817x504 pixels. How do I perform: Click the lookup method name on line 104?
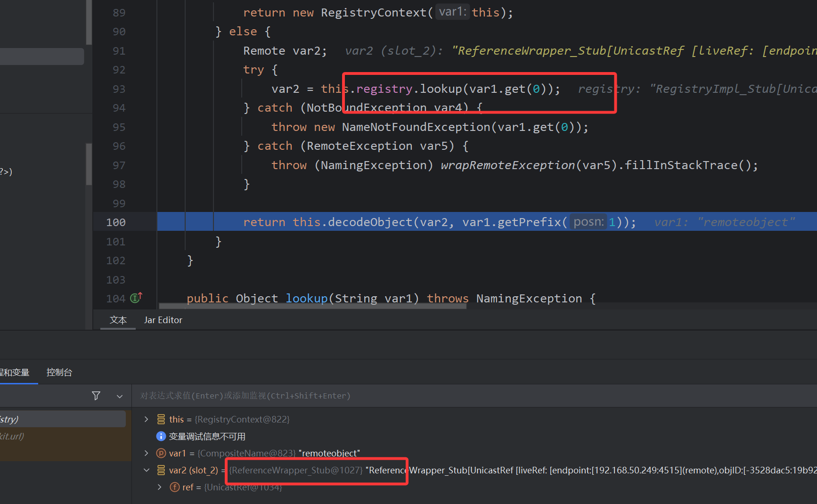(306, 299)
